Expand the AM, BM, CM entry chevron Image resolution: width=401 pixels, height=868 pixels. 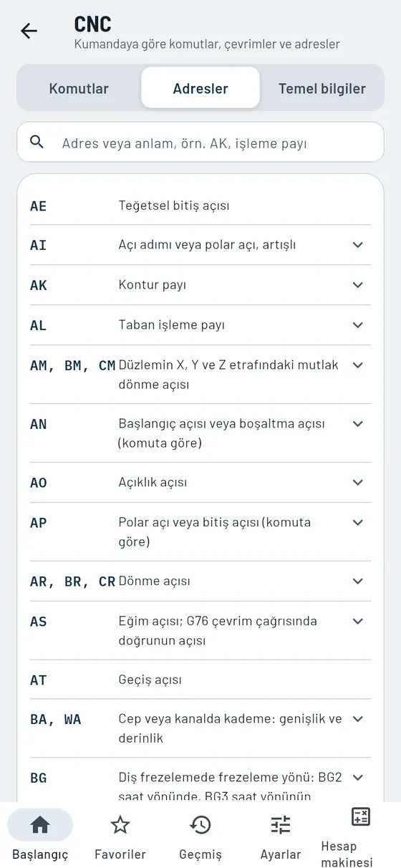point(358,365)
